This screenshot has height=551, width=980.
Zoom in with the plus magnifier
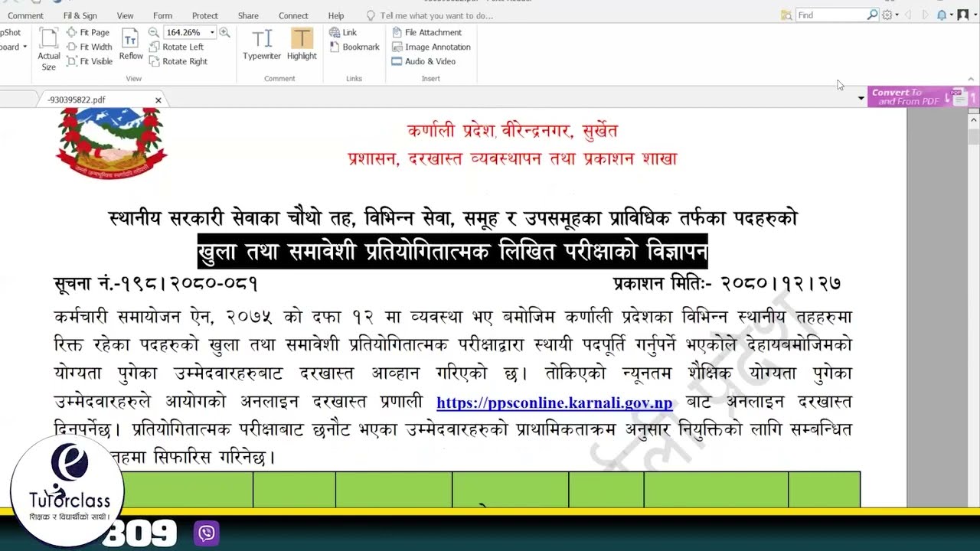click(x=224, y=32)
